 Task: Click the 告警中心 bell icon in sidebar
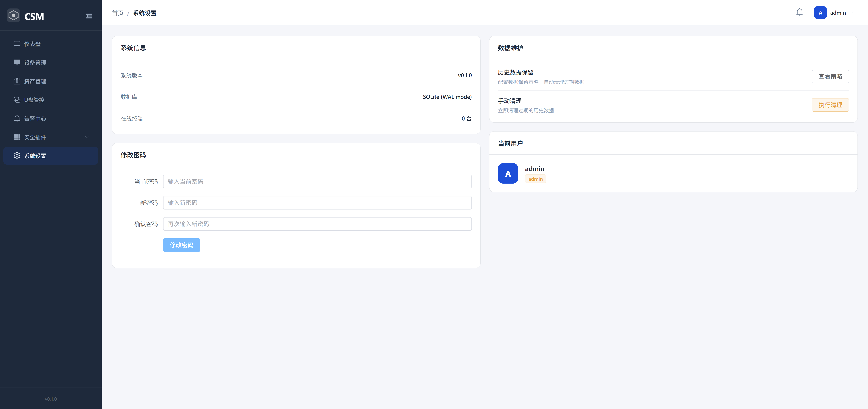[17, 118]
